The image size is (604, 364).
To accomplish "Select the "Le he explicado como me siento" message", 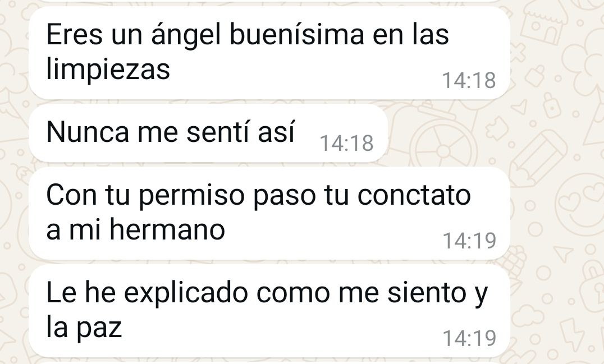I will pos(269,311).
